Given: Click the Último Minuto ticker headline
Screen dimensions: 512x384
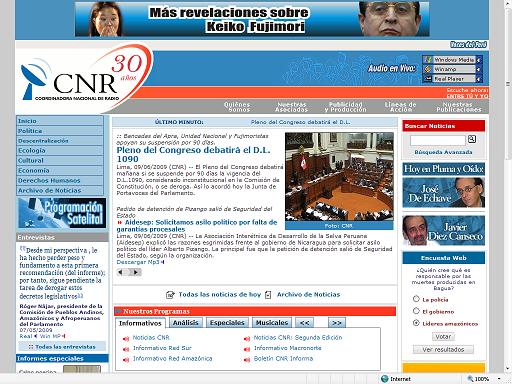Looking at the screenshot, I should (x=300, y=122).
